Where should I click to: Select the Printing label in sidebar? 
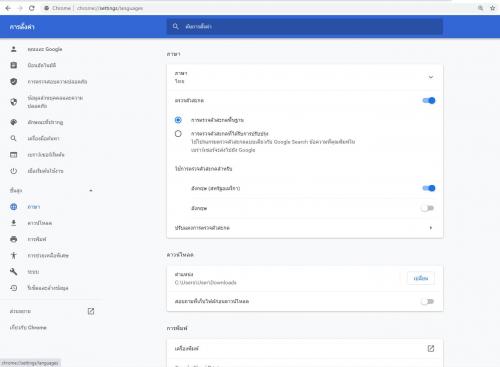[37, 239]
